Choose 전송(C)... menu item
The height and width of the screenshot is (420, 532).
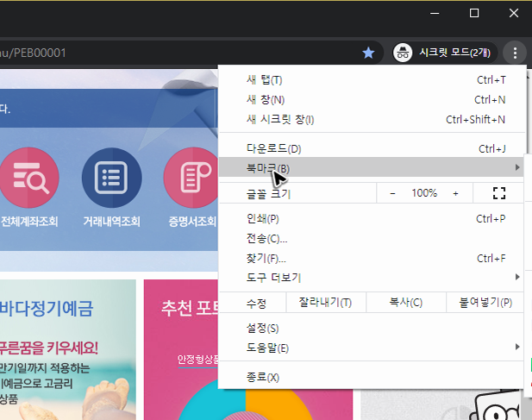click(372, 239)
